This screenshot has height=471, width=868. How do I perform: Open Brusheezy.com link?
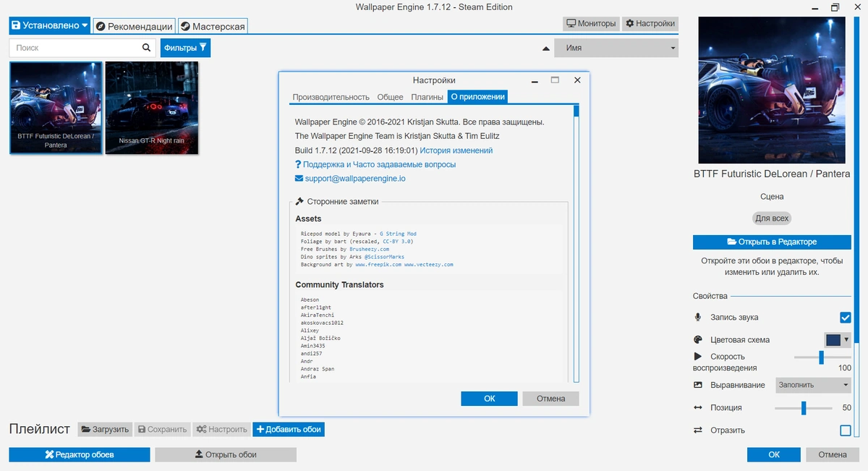(x=369, y=249)
